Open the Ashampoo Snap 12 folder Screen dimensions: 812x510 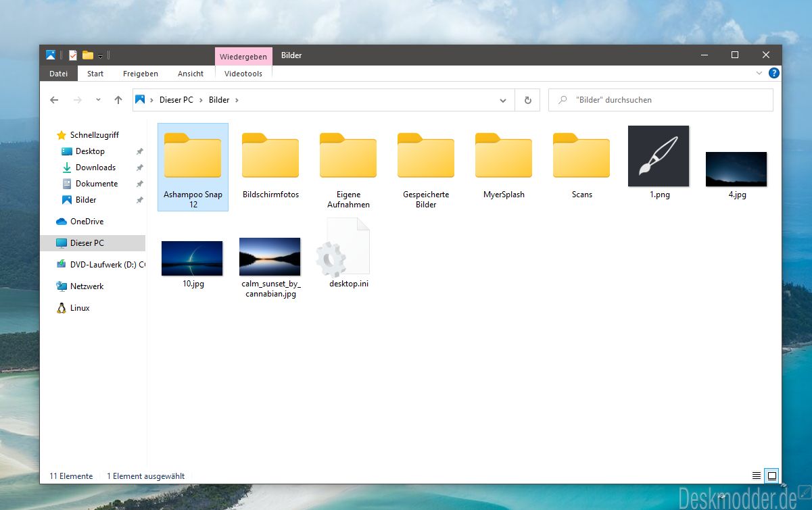193,167
